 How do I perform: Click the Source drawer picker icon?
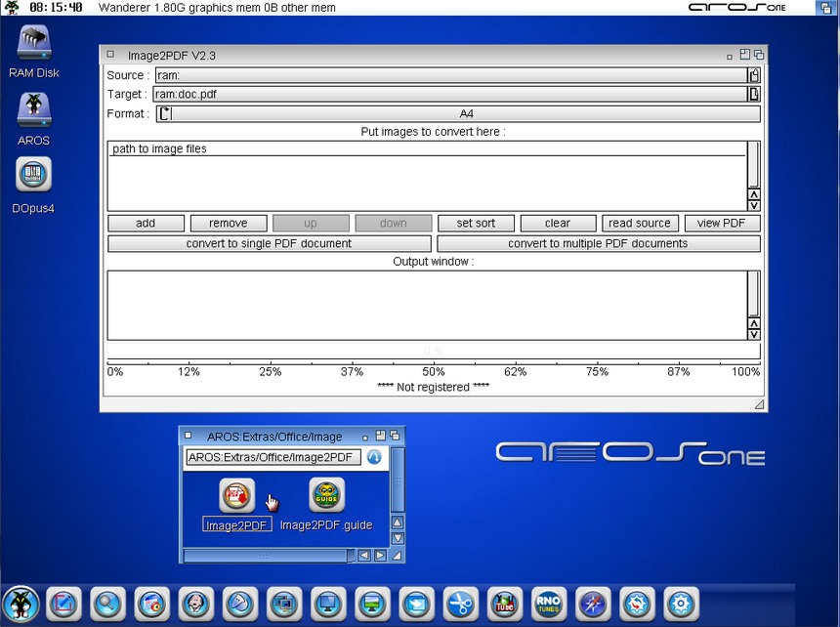coord(754,75)
